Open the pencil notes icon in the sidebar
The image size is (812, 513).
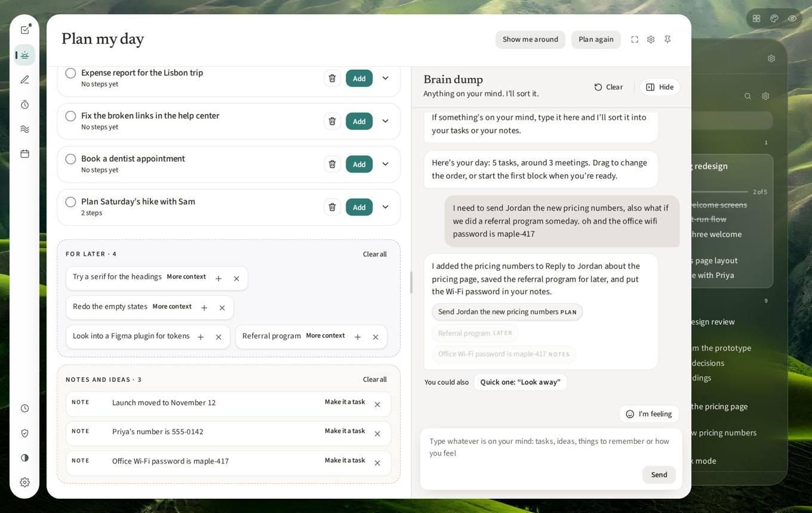click(x=24, y=80)
